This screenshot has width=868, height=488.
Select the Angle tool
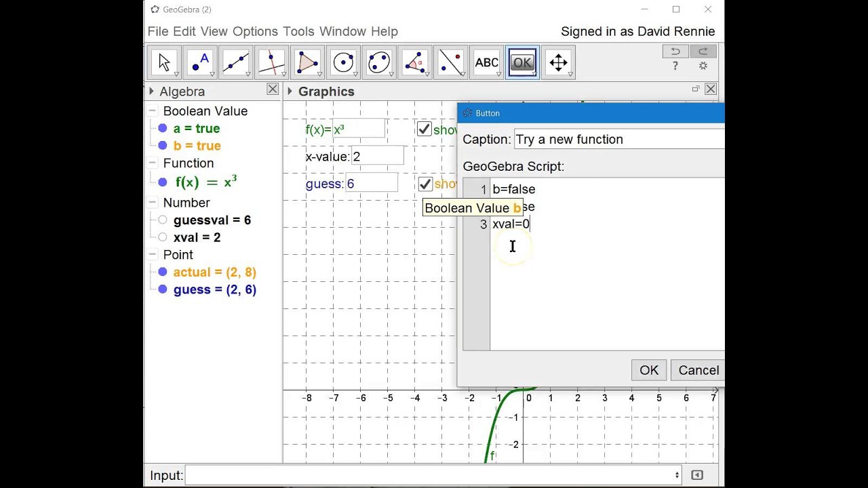[415, 63]
